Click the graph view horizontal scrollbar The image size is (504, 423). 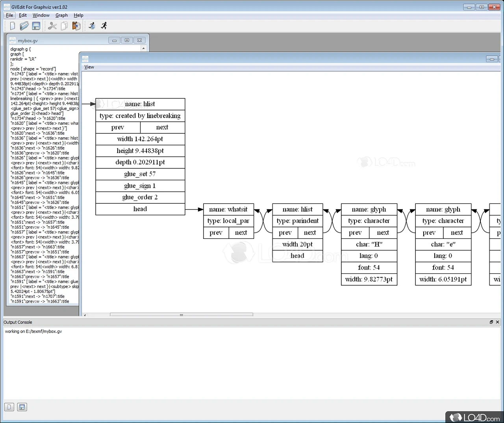coord(181,315)
